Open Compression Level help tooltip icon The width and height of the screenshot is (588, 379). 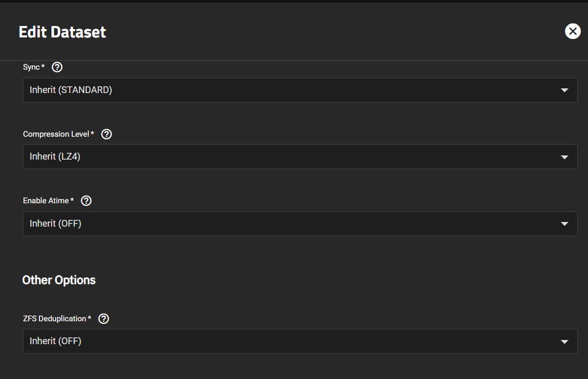tap(107, 134)
